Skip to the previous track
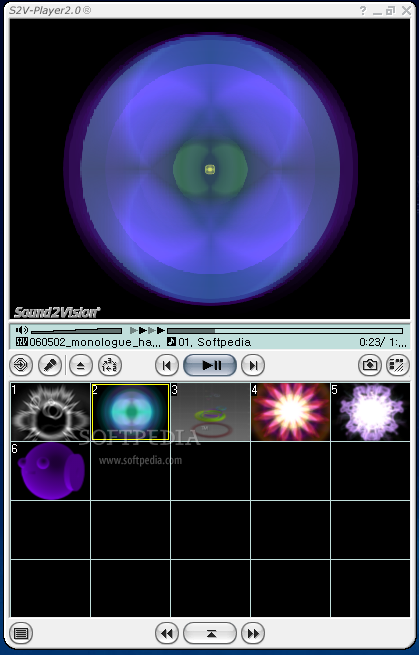 click(167, 366)
